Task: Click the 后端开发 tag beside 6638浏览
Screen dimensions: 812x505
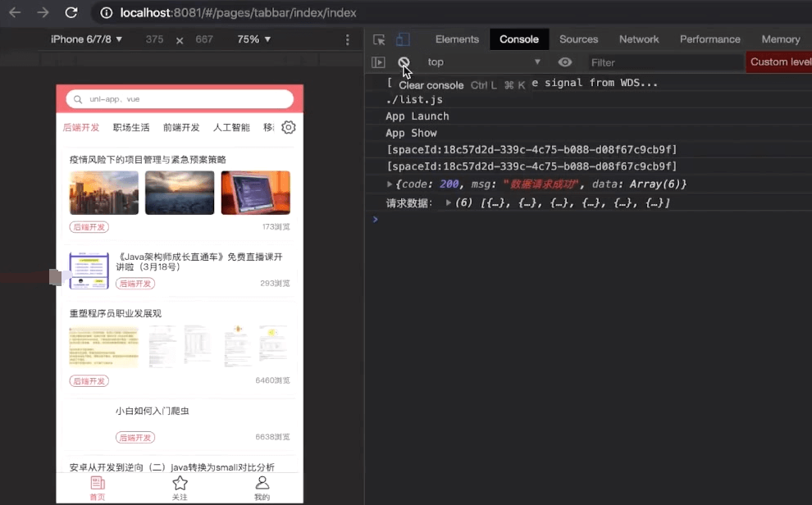Action: point(135,437)
